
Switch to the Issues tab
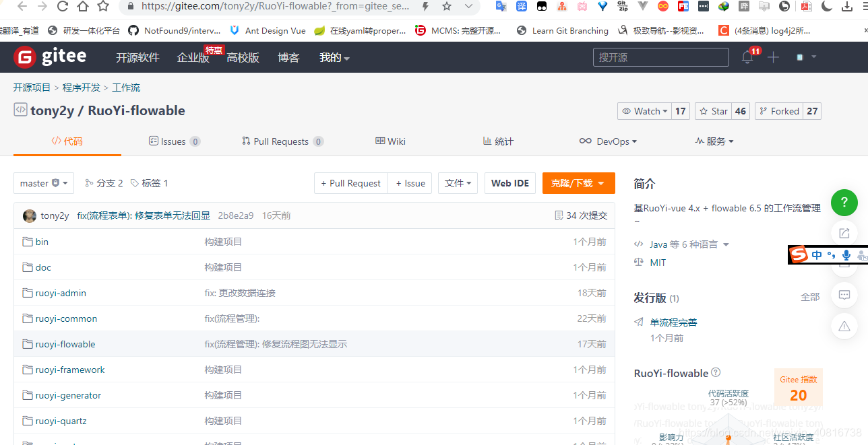pyautogui.click(x=175, y=141)
